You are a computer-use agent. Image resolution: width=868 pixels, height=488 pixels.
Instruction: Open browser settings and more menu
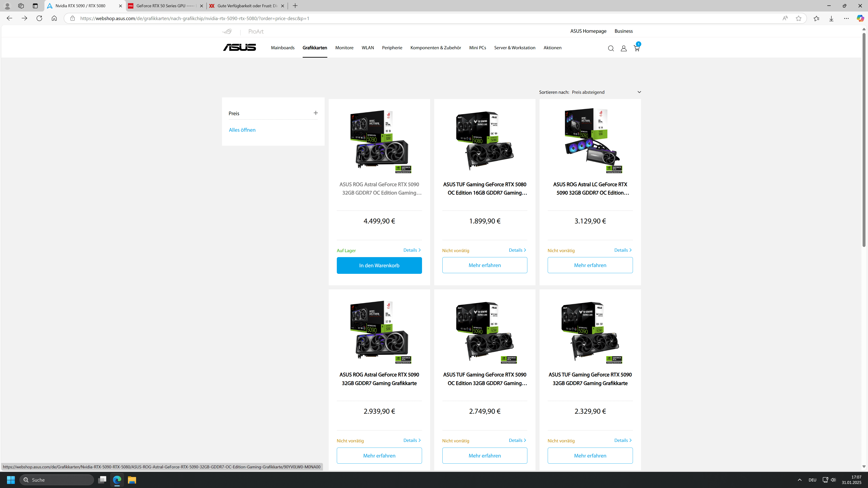[846, 18]
